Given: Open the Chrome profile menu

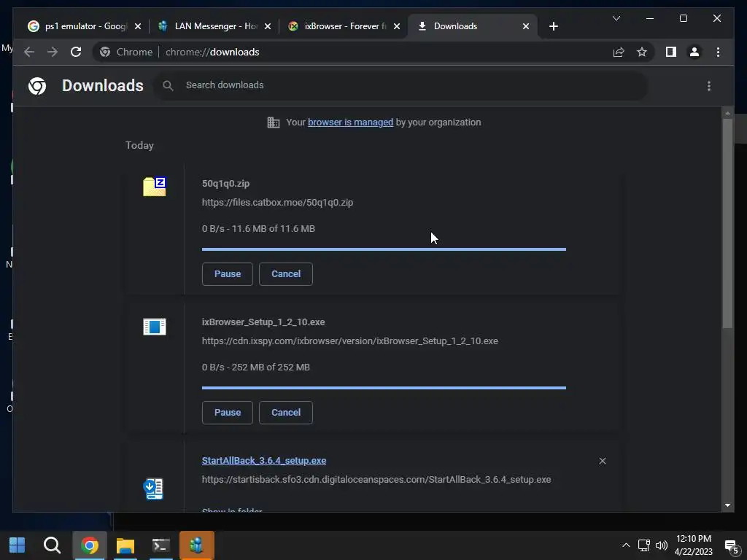Looking at the screenshot, I should tap(694, 52).
